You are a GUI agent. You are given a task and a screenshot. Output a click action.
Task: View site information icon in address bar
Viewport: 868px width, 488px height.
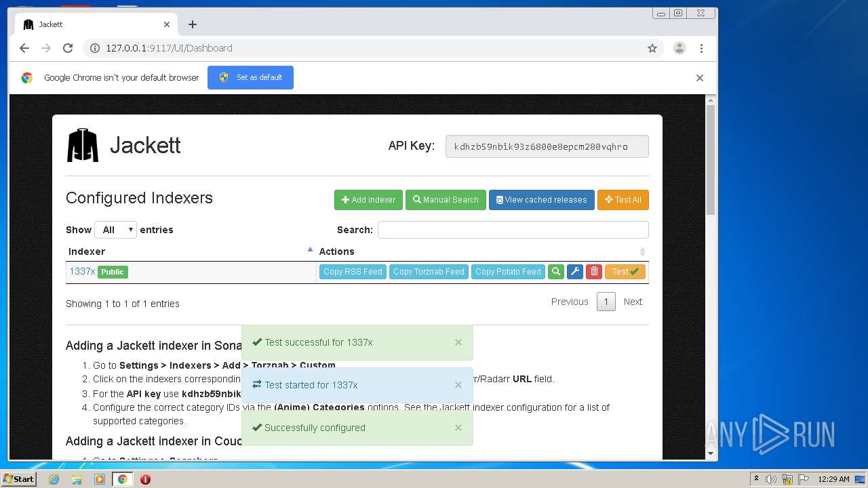[x=95, y=48]
